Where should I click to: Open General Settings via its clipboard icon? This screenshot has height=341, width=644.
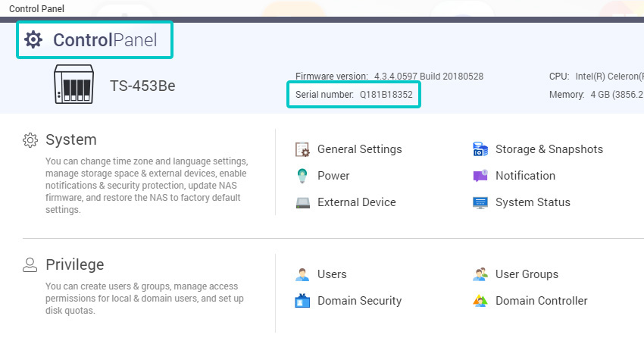[x=302, y=149]
